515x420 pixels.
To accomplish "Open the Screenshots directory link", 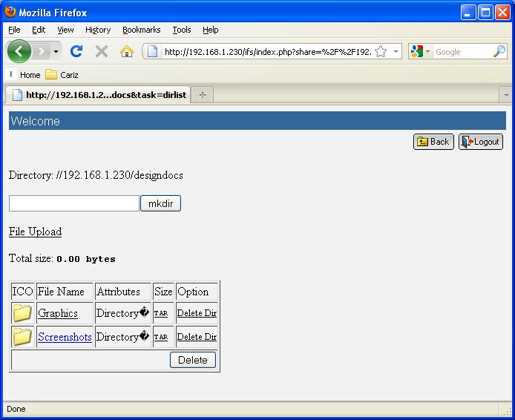I will (x=65, y=337).
